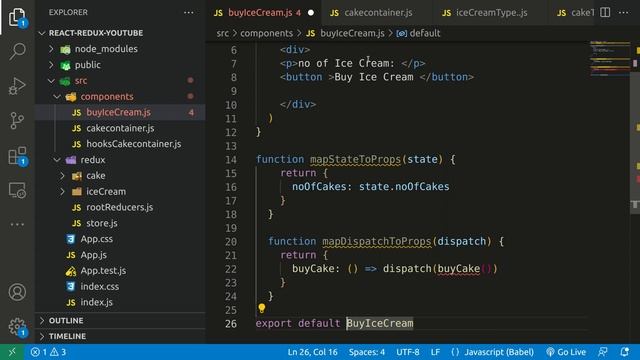Collapse the src folder
The height and width of the screenshot is (360, 640).
click(80, 81)
